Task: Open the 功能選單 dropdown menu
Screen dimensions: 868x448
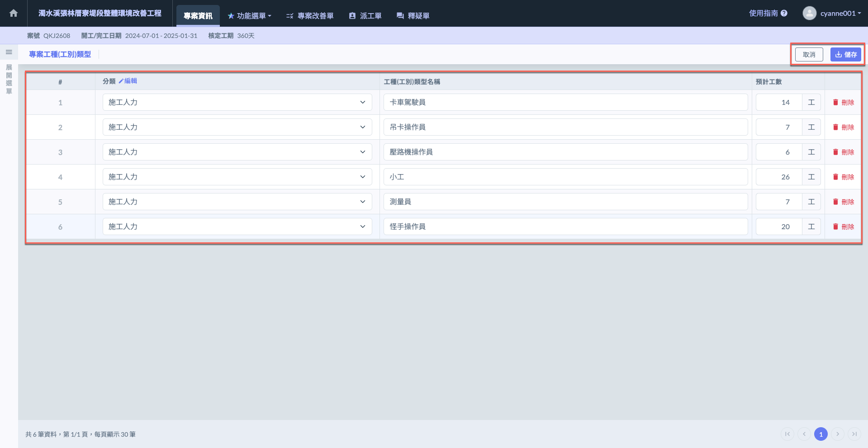Action: coord(250,16)
